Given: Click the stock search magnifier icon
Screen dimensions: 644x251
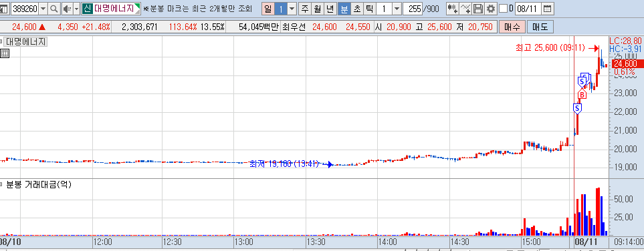Looking at the screenshot, I should tap(53, 8).
